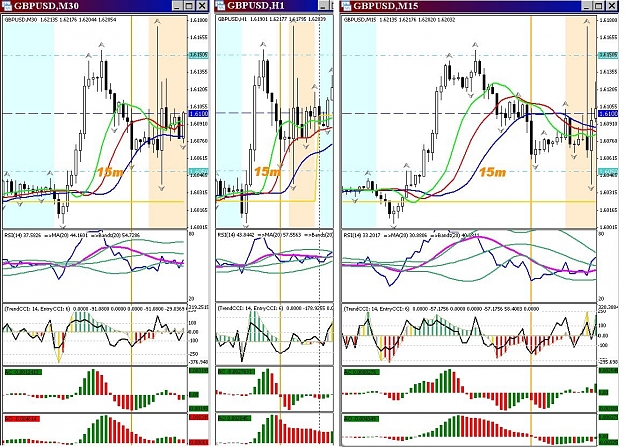
Task: Click the red bottom indicator label in M30 window
Action: (22, 419)
